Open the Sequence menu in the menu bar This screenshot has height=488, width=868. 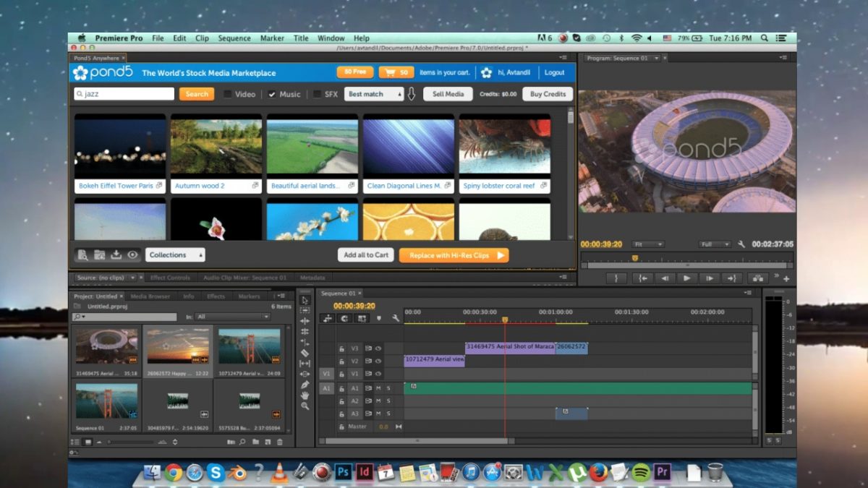(x=234, y=38)
